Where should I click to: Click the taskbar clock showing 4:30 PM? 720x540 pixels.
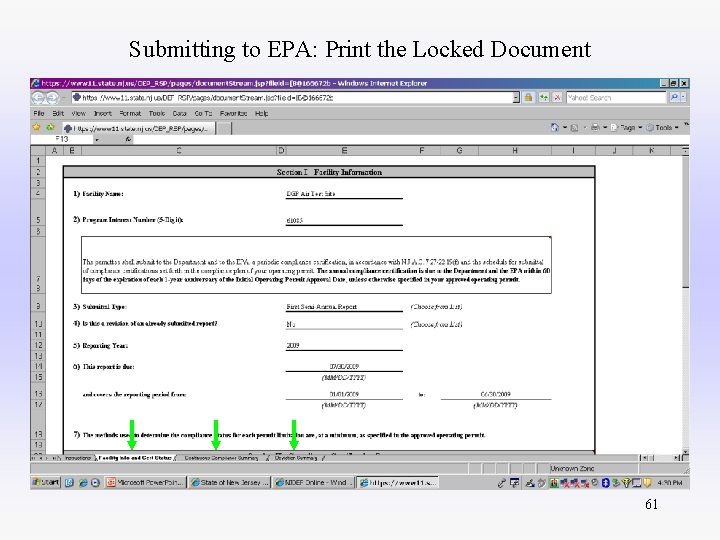pos(669,483)
